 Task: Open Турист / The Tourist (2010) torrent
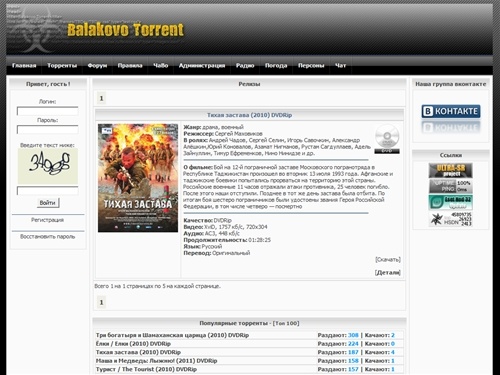click(x=146, y=369)
